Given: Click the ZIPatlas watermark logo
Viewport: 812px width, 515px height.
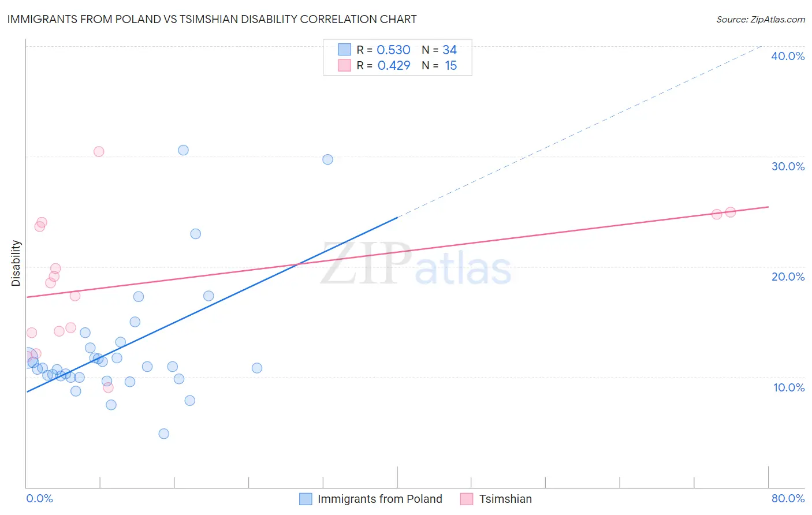Looking at the screenshot, I should click(x=416, y=264).
